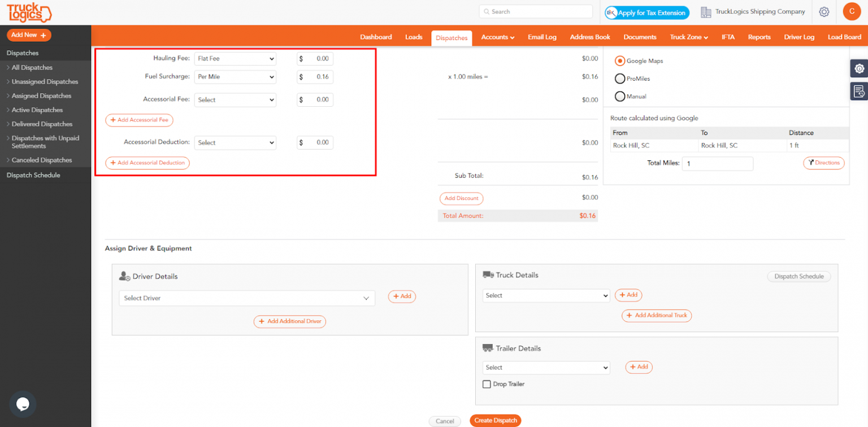Check the Drop Trailer checkbox
Viewport: 868px width, 427px height.
487,384
